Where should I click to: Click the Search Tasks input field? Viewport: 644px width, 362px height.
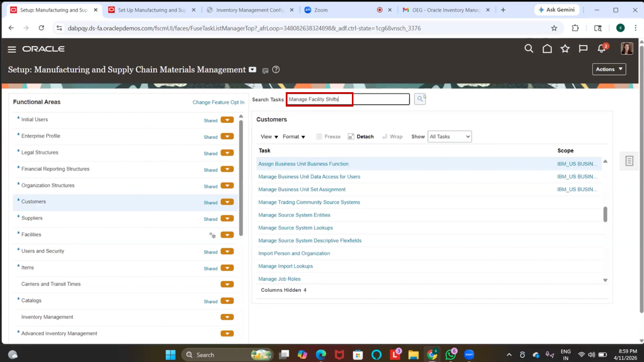click(x=348, y=99)
